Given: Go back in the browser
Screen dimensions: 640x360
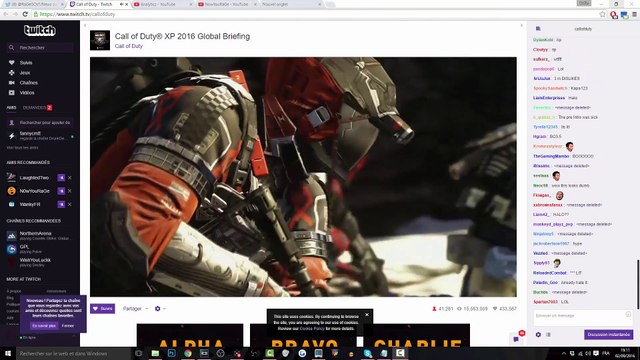Looking at the screenshot, I should (6, 14).
